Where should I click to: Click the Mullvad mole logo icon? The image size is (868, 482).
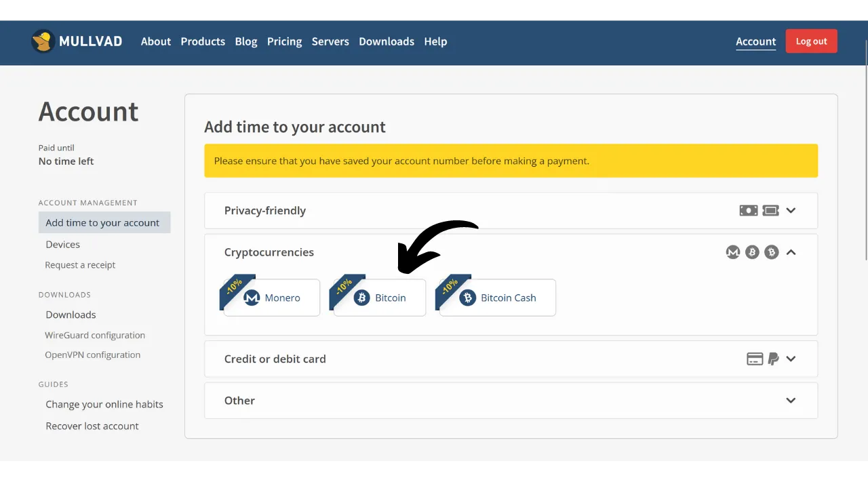(43, 41)
